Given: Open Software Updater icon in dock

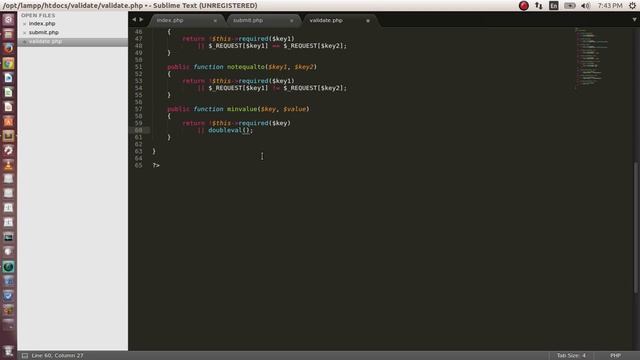Looking at the screenshot, I should pos(8,150).
